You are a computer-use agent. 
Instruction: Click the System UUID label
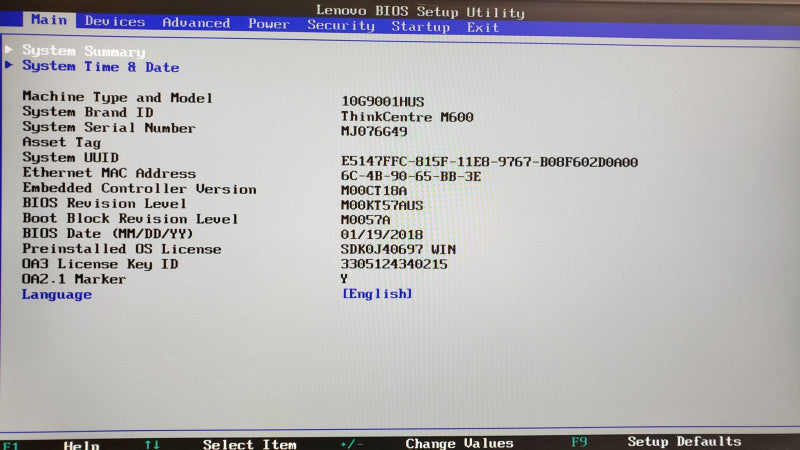[70, 157]
